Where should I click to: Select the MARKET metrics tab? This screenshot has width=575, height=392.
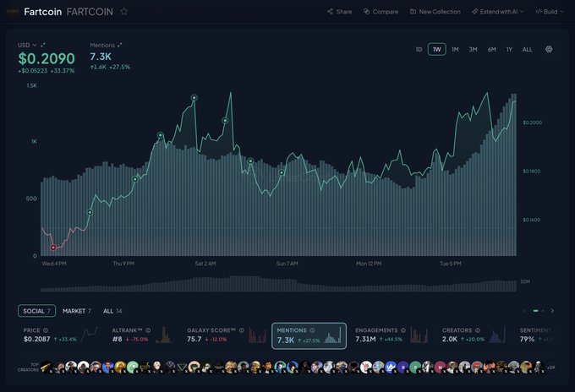point(77,311)
